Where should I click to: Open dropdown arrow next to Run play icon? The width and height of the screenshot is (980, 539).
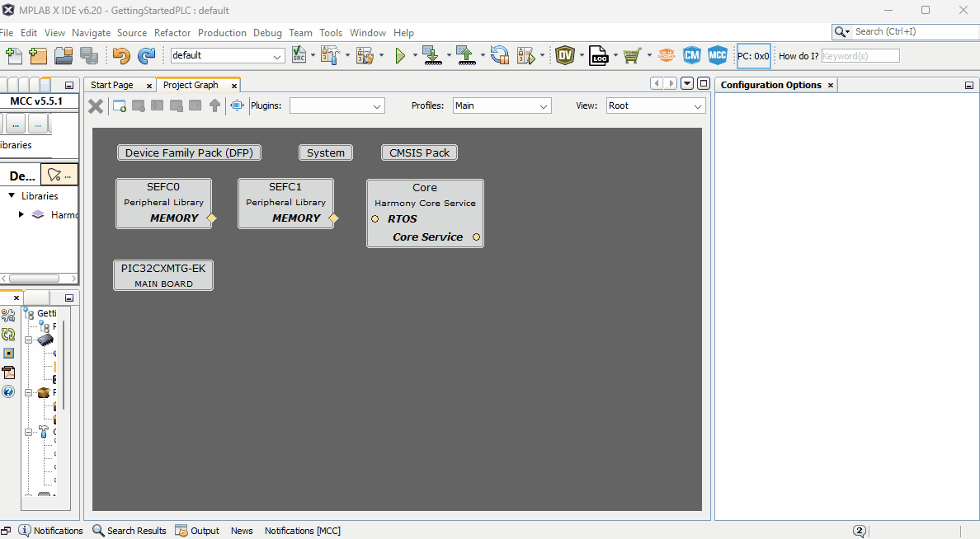(414, 55)
